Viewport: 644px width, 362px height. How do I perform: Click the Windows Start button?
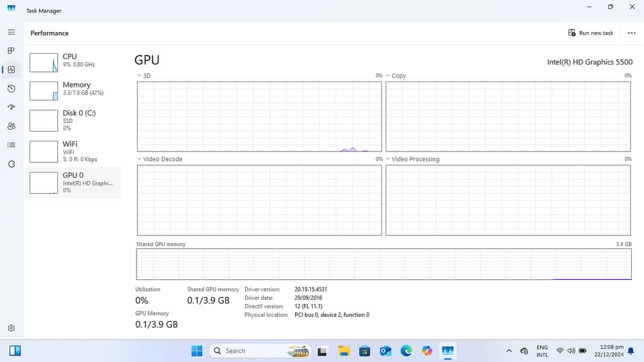pos(197,351)
